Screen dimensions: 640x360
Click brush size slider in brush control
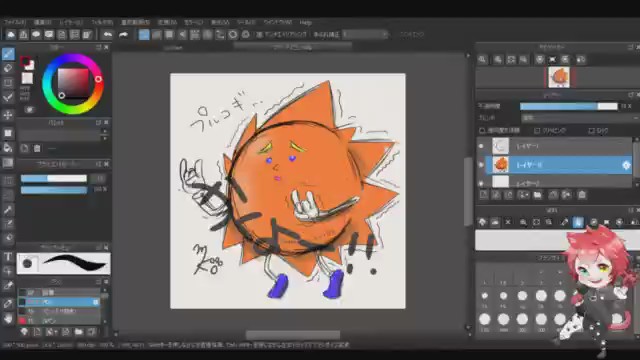(53, 178)
